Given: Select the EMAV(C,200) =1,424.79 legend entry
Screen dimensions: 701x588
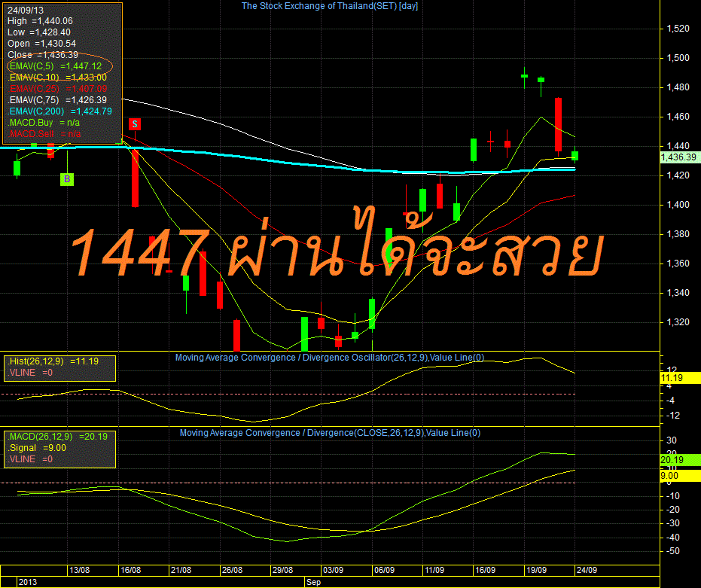Looking at the screenshot, I should pyautogui.click(x=60, y=111).
